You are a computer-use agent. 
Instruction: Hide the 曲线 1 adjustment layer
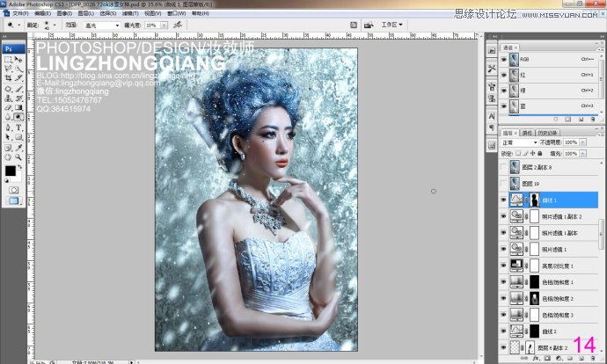pyautogui.click(x=504, y=200)
